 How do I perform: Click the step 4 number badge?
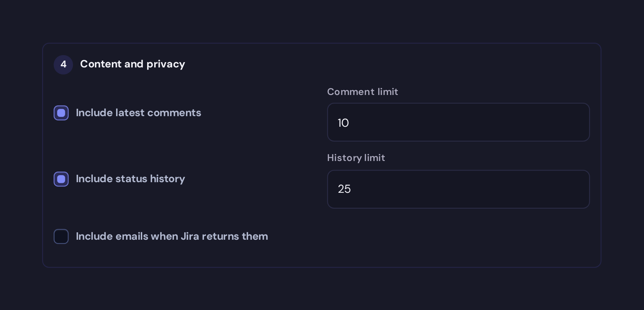pos(63,65)
